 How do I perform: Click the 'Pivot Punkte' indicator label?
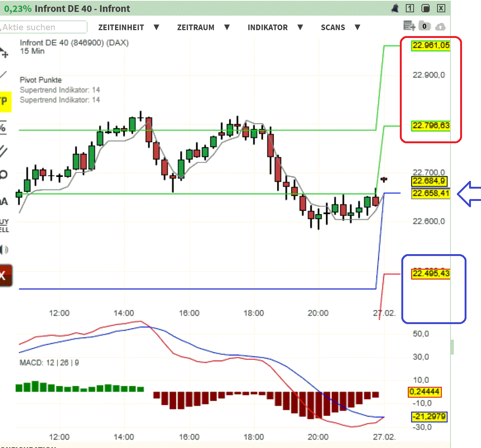41,80
